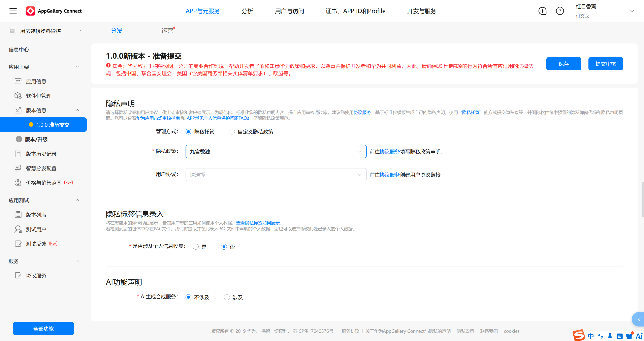Viewport: 644px width, 341px height.
Task: Open the hamburger menu icon
Action: point(13,11)
